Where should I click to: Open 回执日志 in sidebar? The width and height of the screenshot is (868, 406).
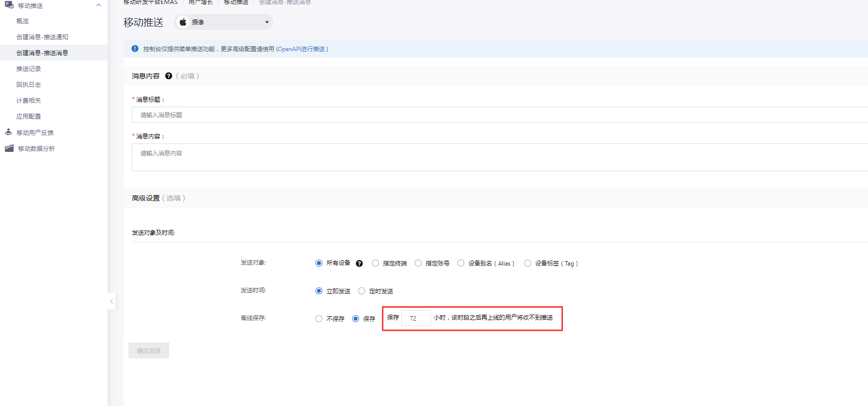[x=29, y=85]
